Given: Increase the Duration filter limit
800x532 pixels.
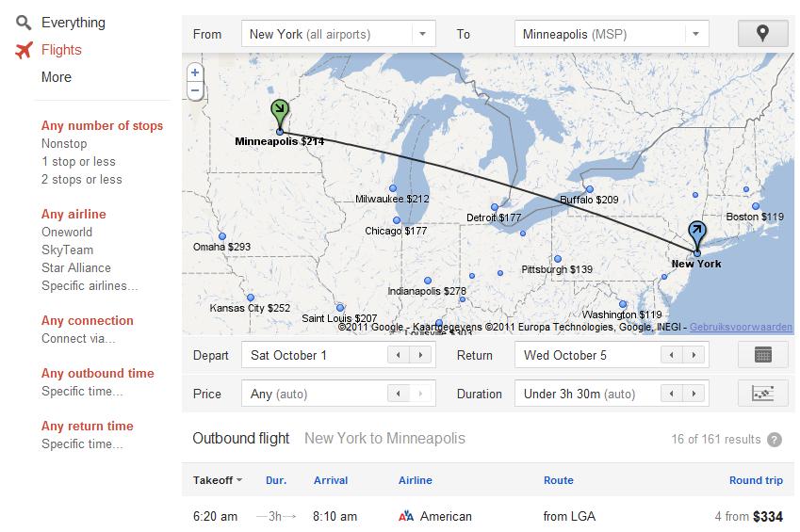Looking at the screenshot, I should (x=694, y=394).
